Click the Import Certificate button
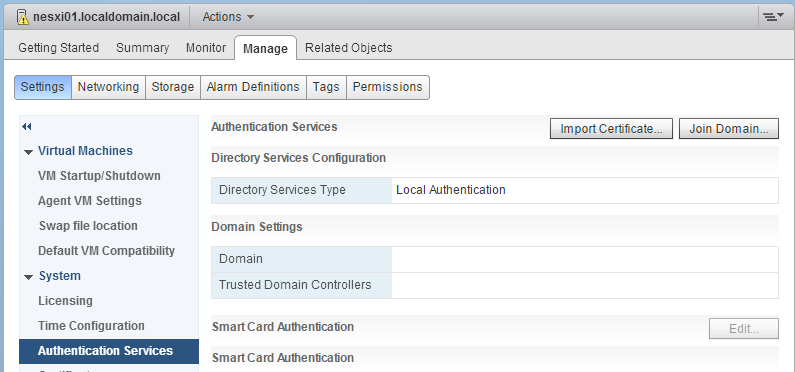 pyautogui.click(x=611, y=129)
